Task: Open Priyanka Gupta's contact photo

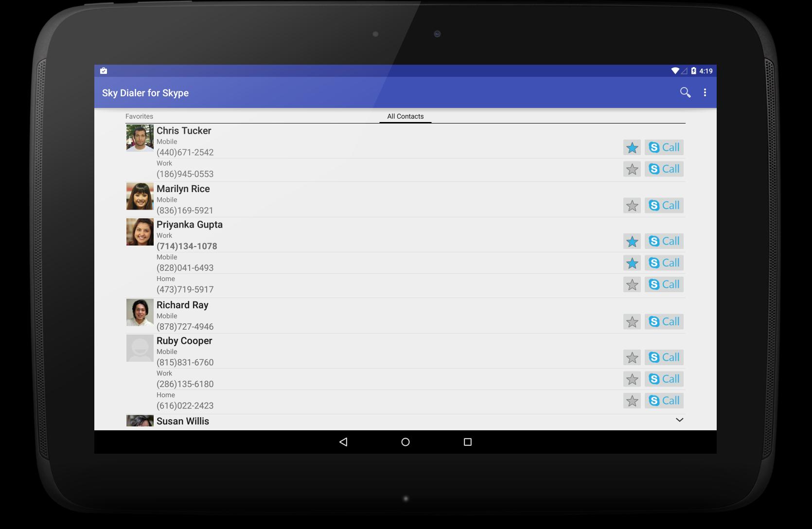Action: coord(140,232)
